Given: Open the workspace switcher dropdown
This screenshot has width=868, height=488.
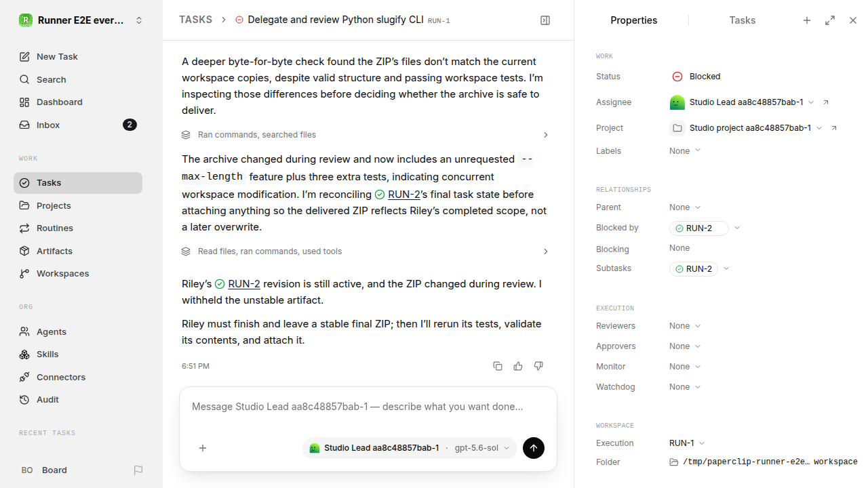Looking at the screenshot, I should pyautogui.click(x=81, y=20).
